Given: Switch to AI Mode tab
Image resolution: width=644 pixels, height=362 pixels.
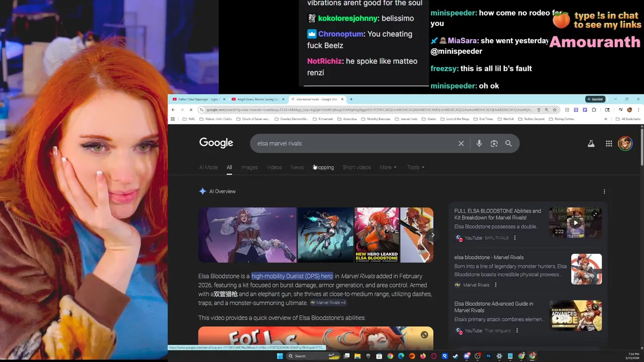Looking at the screenshot, I should tap(208, 167).
